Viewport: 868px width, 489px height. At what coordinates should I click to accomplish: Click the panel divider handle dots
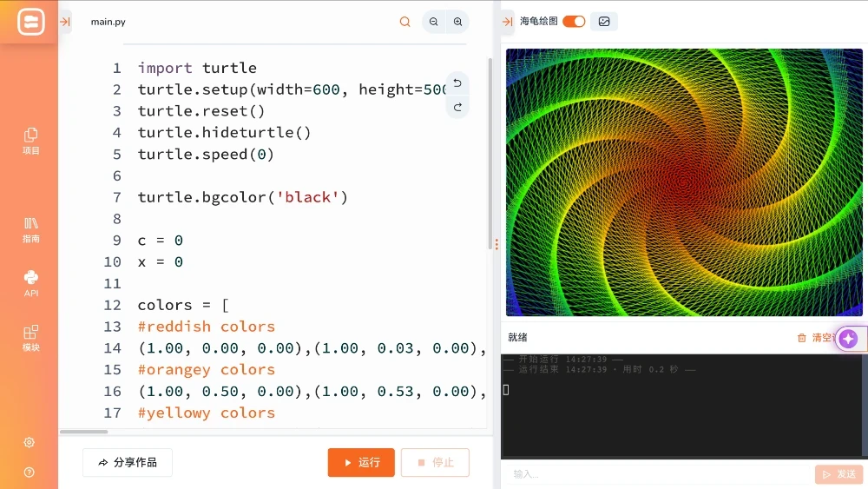[496, 244]
